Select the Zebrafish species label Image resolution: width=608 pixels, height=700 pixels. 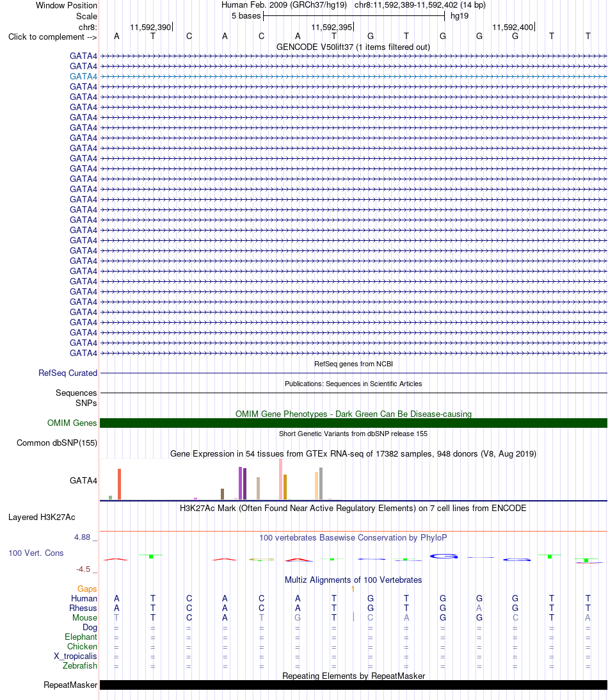(x=80, y=665)
